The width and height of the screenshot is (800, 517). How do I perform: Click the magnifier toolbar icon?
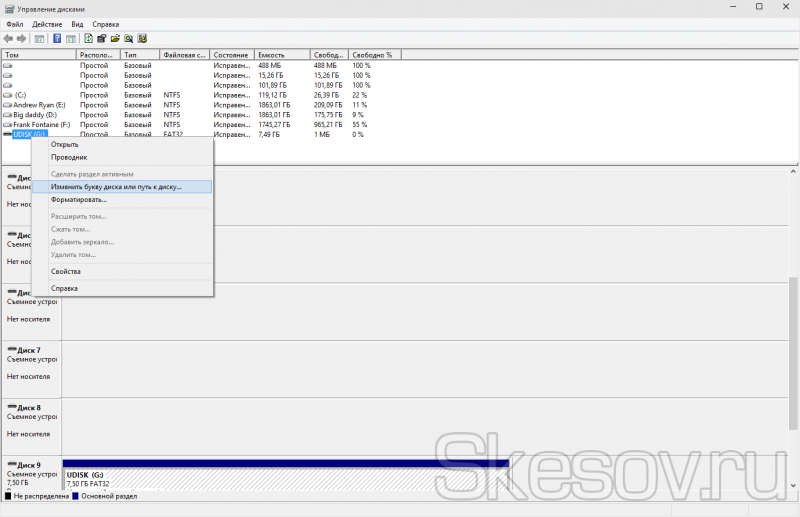pyautogui.click(x=130, y=39)
